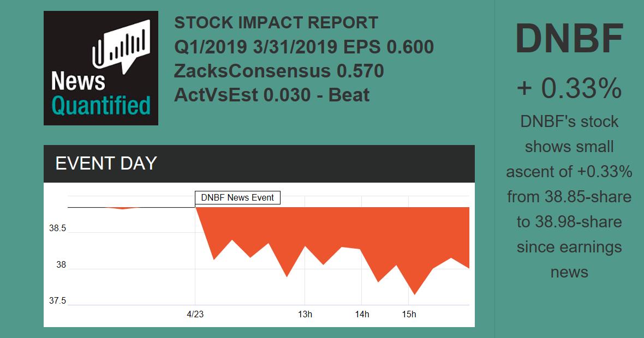644x338 pixels.
Task: Click the white Quantified word in logo
Action: 100,106
